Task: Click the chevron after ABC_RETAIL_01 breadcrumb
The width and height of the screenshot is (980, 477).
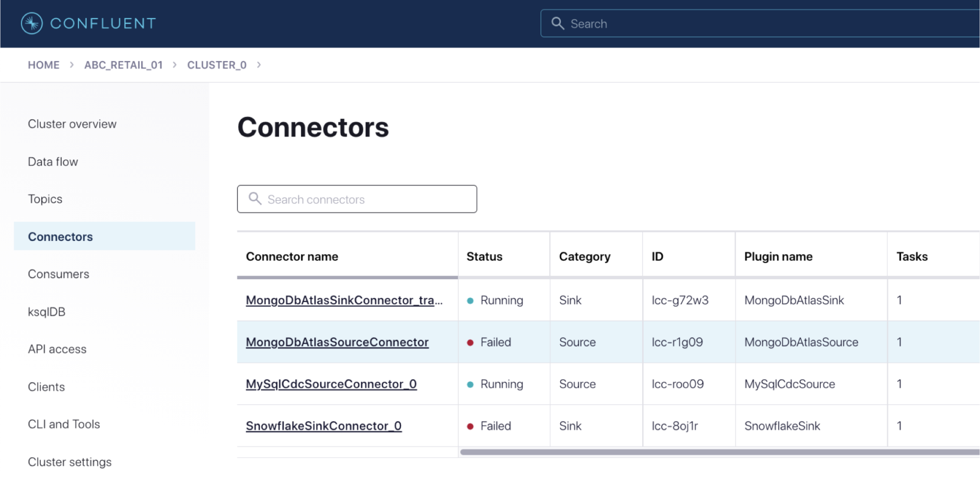Action: click(x=175, y=65)
